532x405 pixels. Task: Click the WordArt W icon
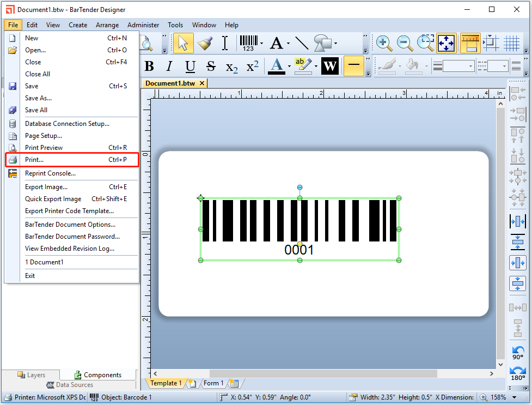point(330,66)
